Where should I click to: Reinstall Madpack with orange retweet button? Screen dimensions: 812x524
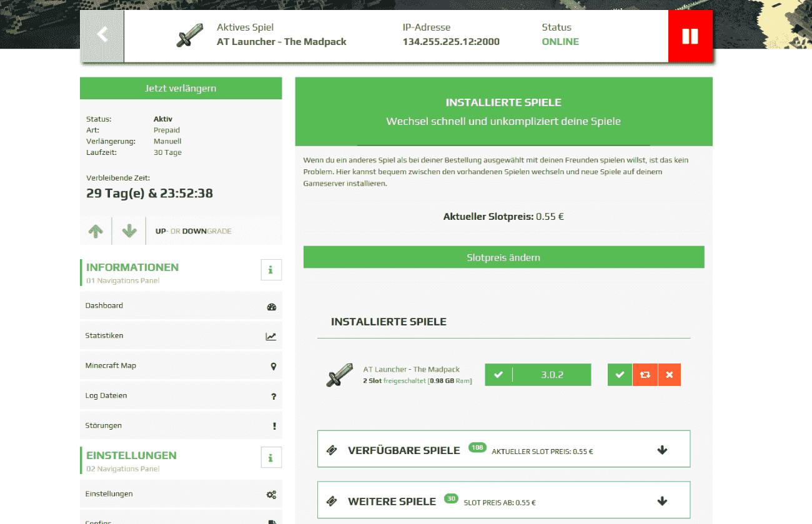[x=645, y=375]
